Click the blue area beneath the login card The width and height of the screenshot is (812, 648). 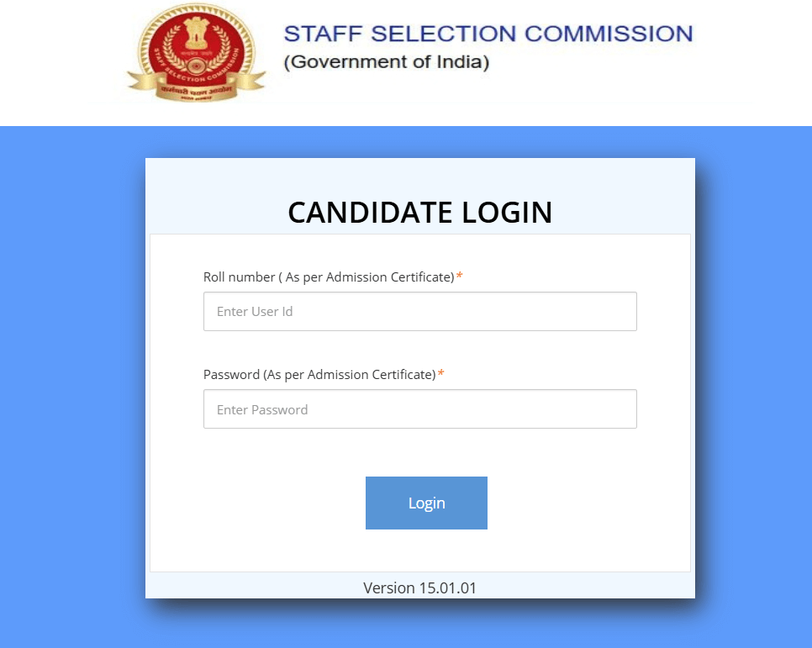click(x=419, y=626)
